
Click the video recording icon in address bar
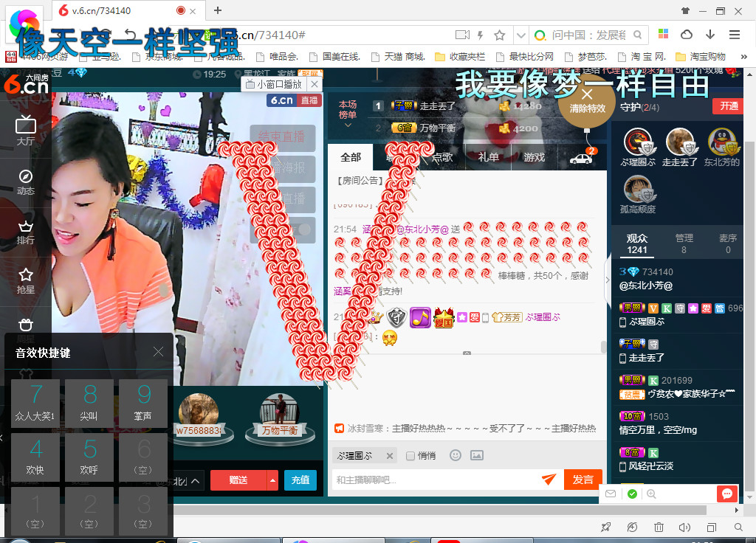[x=462, y=35]
